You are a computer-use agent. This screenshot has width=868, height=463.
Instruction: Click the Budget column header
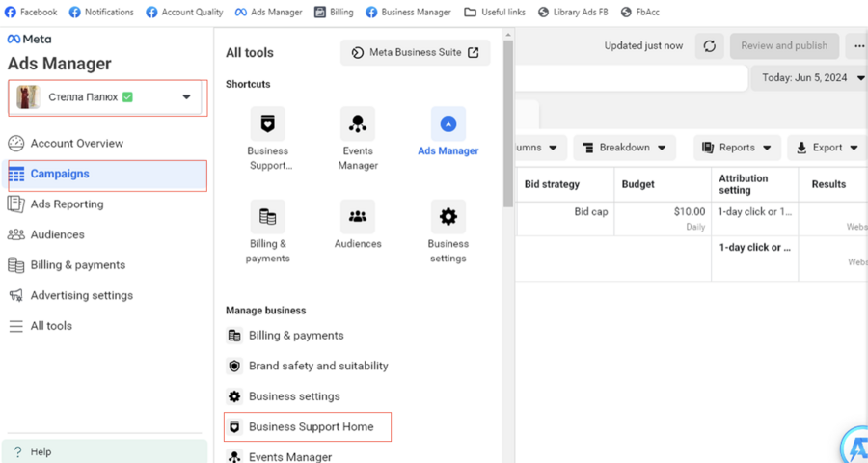point(663,184)
